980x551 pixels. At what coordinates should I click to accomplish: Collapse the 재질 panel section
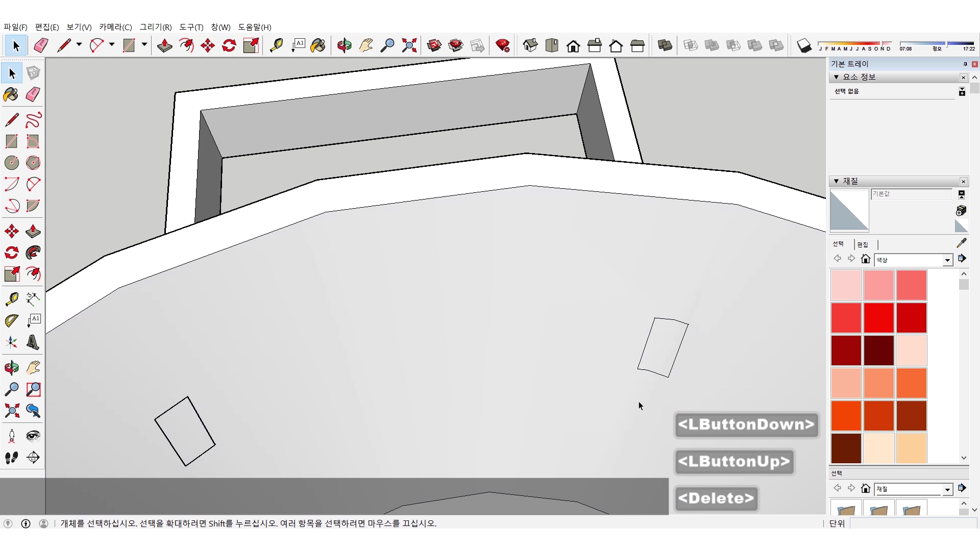tap(836, 181)
